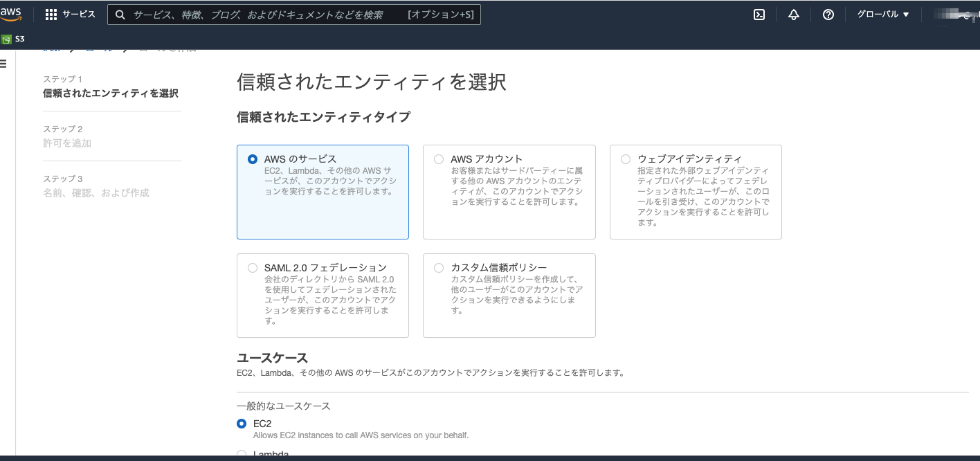Open the グローバル region dropdown

(x=883, y=15)
